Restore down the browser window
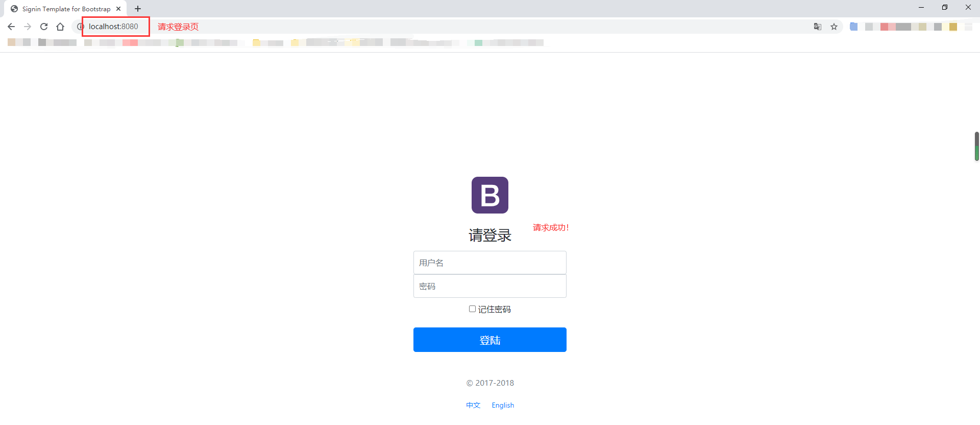The image size is (980, 425). pyautogui.click(x=945, y=7)
